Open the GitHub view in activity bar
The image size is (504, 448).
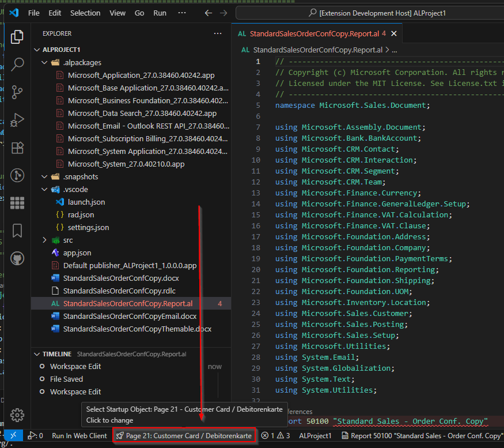click(17, 258)
